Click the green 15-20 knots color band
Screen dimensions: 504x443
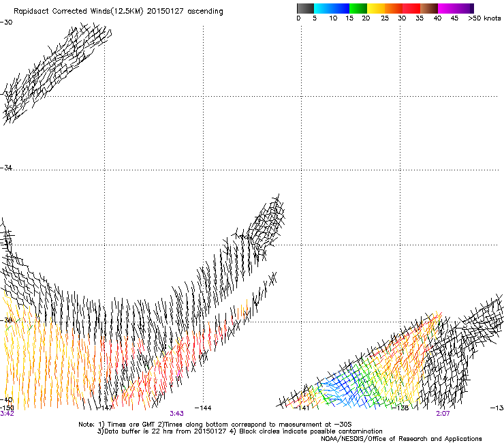(x=358, y=8)
